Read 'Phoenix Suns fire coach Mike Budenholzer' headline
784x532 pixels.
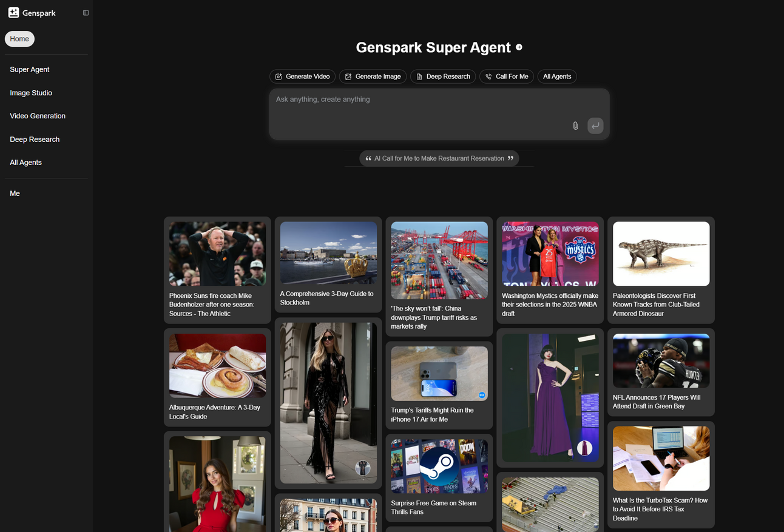pos(212,305)
